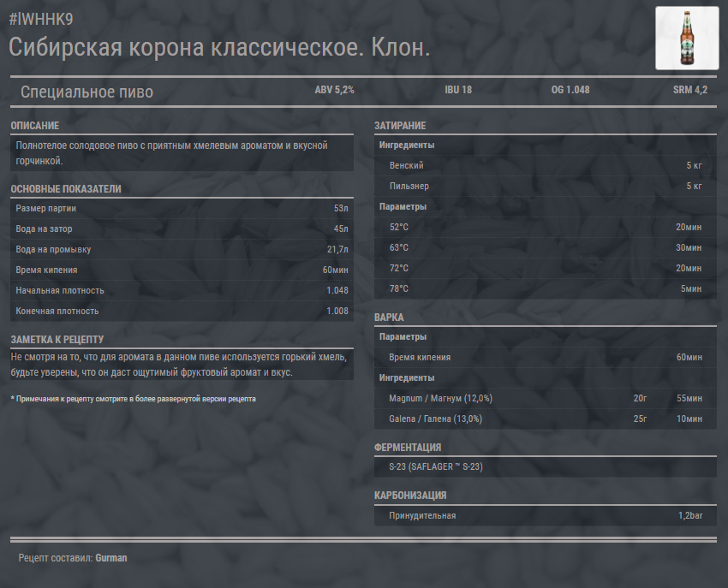
Task: Click the 5 кг amount for Пильзнер
Action: pos(694,186)
